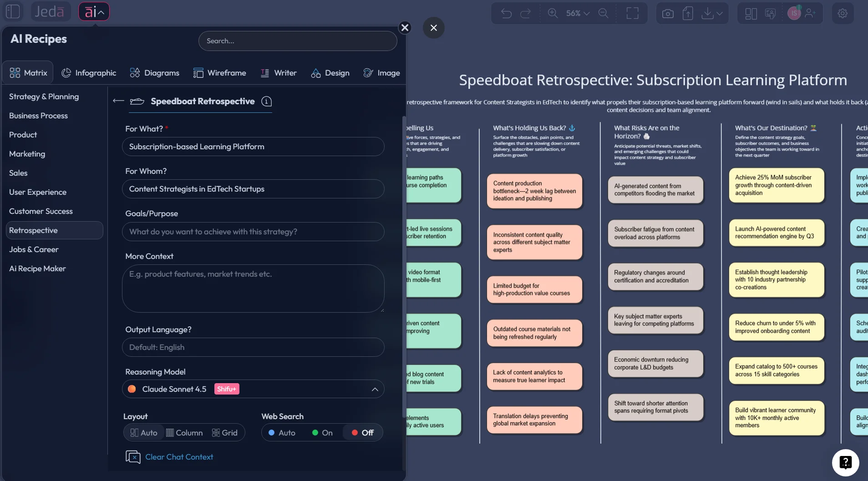Open the settings gear icon
Image resolution: width=868 pixels, height=481 pixels.
click(842, 13)
